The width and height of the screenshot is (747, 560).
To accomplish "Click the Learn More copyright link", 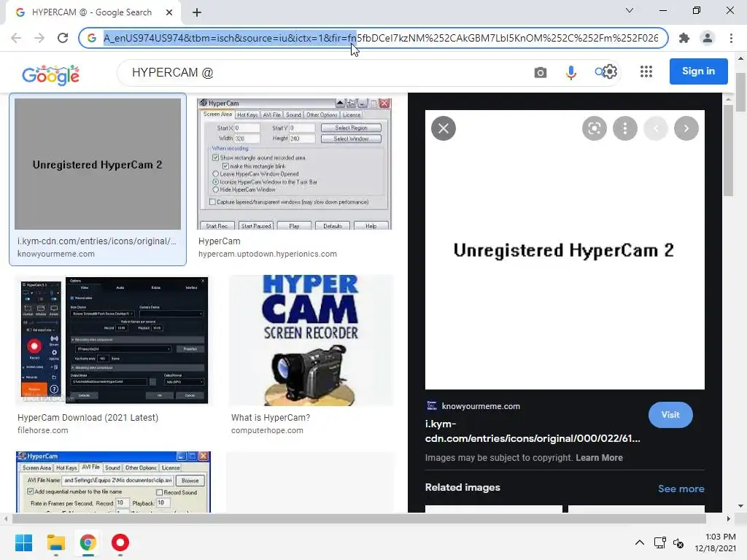I will 599,458.
